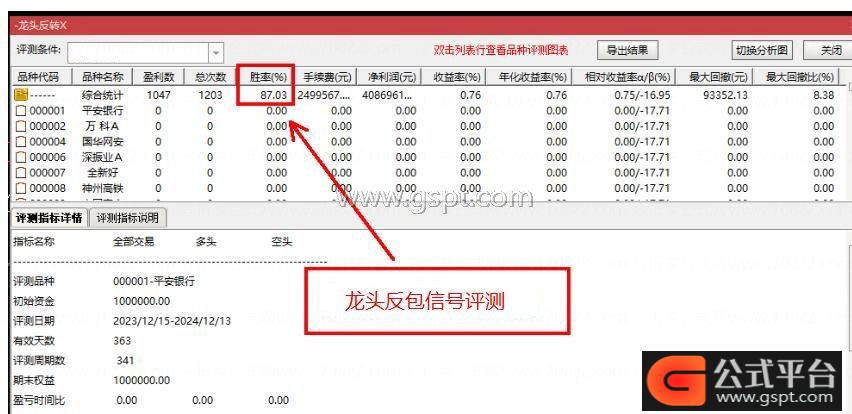Click the 初始资金 value 1000000.00

click(141, 301)
